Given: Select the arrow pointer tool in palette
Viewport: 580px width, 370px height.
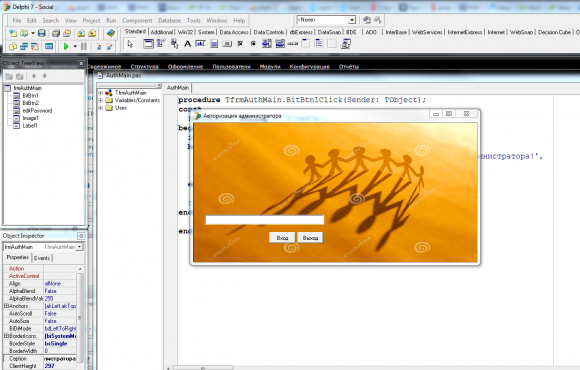Looking at the screenshot, I should tap(130, 44).
